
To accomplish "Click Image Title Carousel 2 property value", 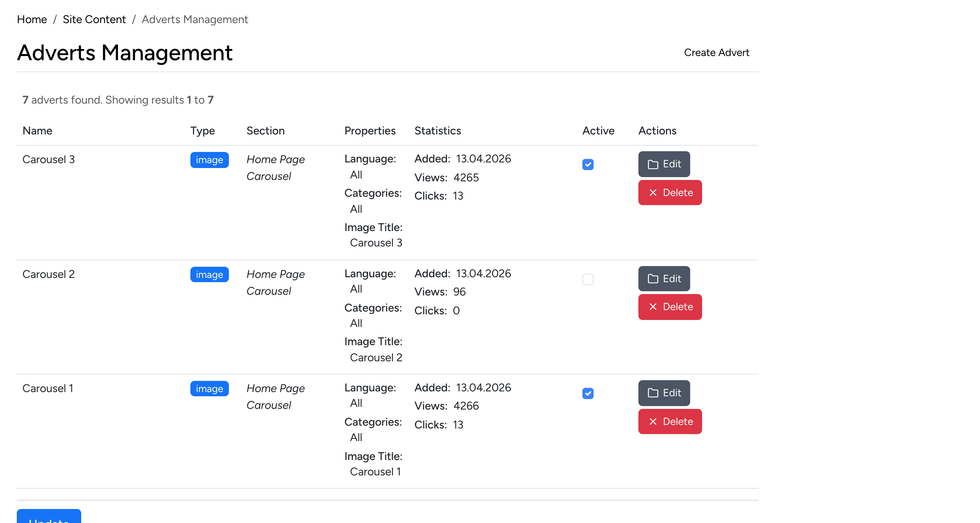I will pos(376,357).
